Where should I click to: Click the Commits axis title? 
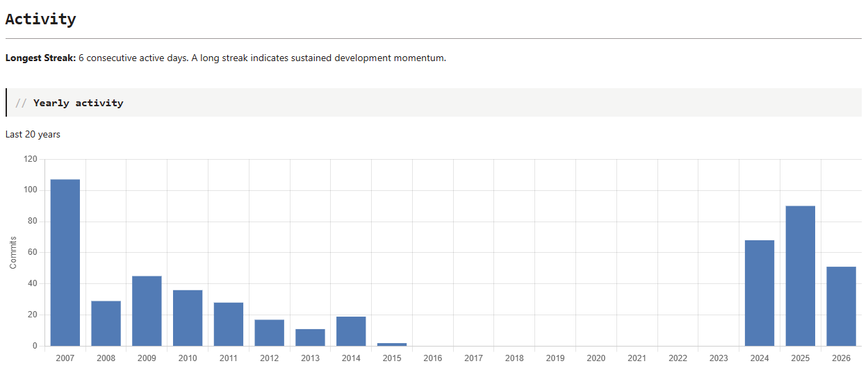click(x=13, y=253)
